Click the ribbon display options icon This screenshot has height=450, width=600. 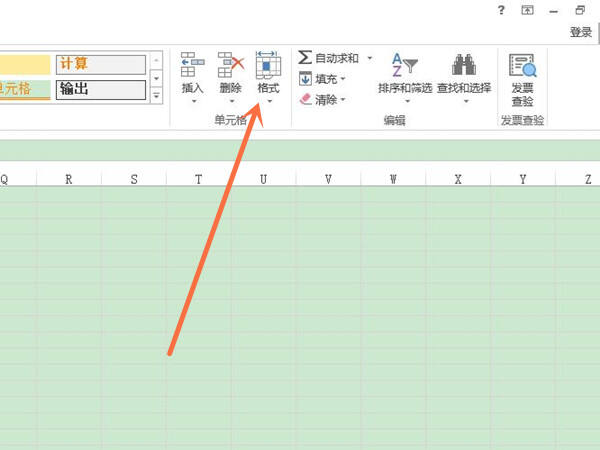pyautogui.click(x=527, y=10)
